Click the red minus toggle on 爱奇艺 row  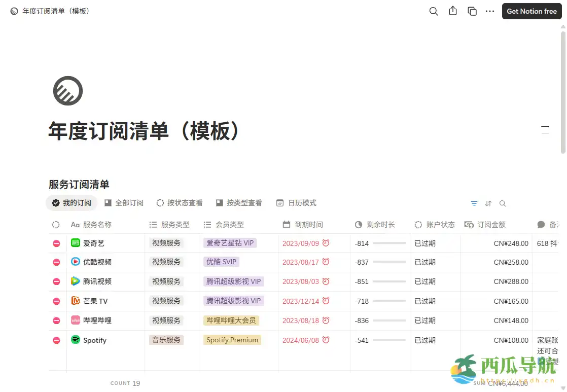click(x=57, y=243)
